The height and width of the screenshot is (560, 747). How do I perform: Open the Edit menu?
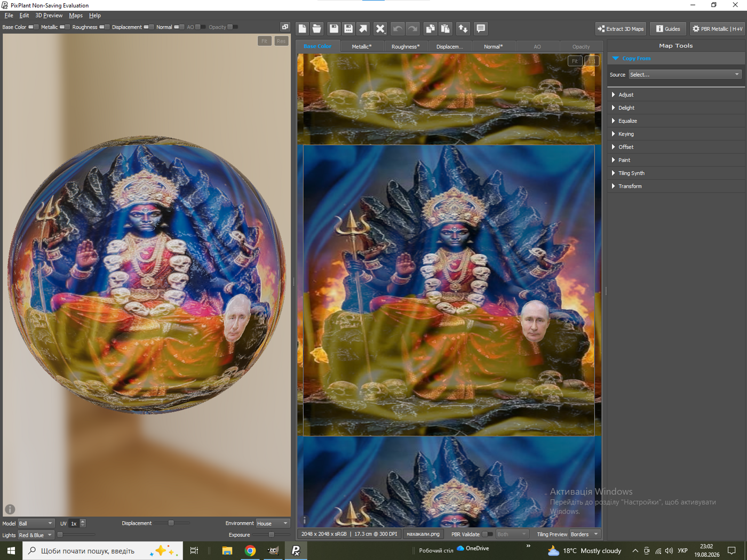coord(24,15)
